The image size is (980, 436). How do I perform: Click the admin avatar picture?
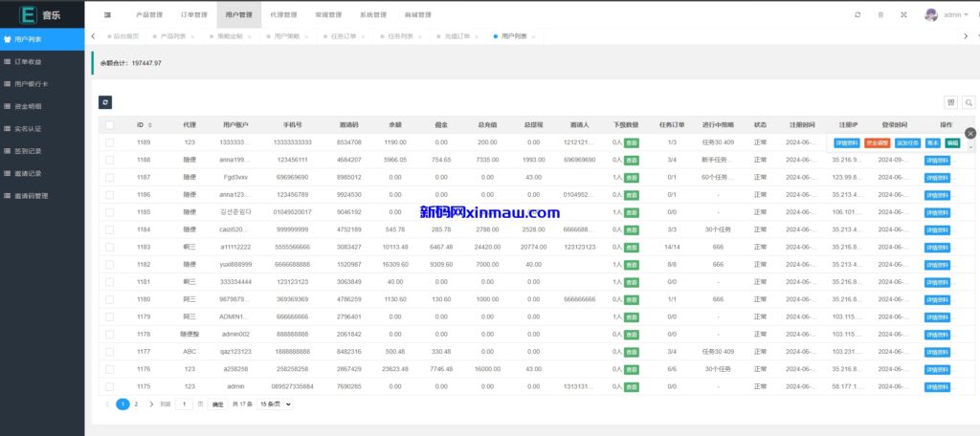[x=931, y=14]
